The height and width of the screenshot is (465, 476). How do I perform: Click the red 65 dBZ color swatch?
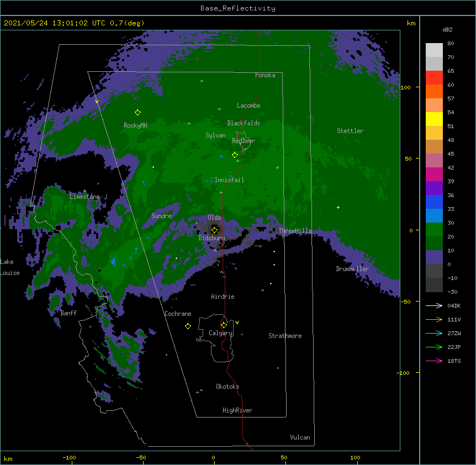pos(434,78)
